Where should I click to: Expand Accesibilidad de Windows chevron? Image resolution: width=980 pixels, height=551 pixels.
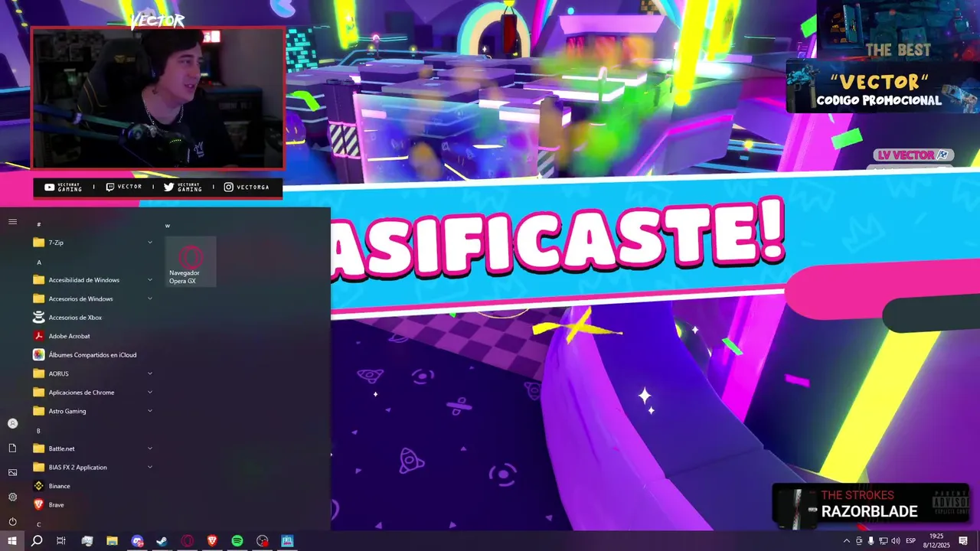tap(150, 280)
